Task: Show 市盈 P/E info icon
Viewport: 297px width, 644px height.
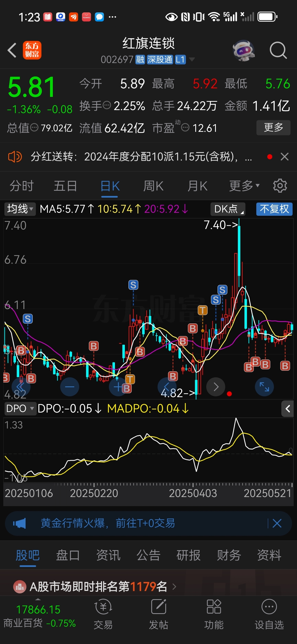Action: click(x=185, y=127)
